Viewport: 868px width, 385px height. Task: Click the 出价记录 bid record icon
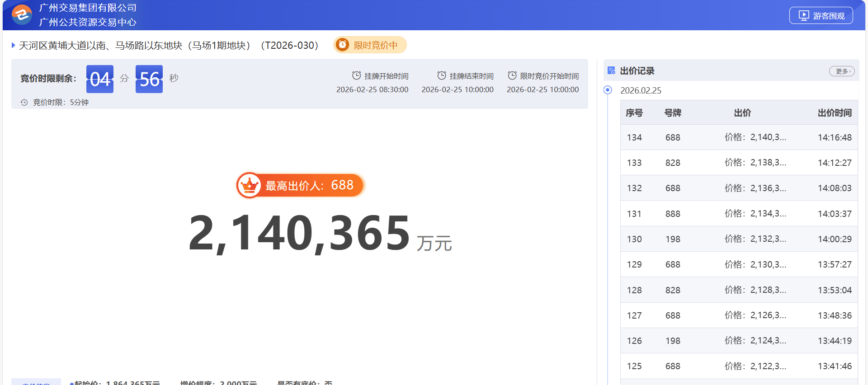[611, 70]
